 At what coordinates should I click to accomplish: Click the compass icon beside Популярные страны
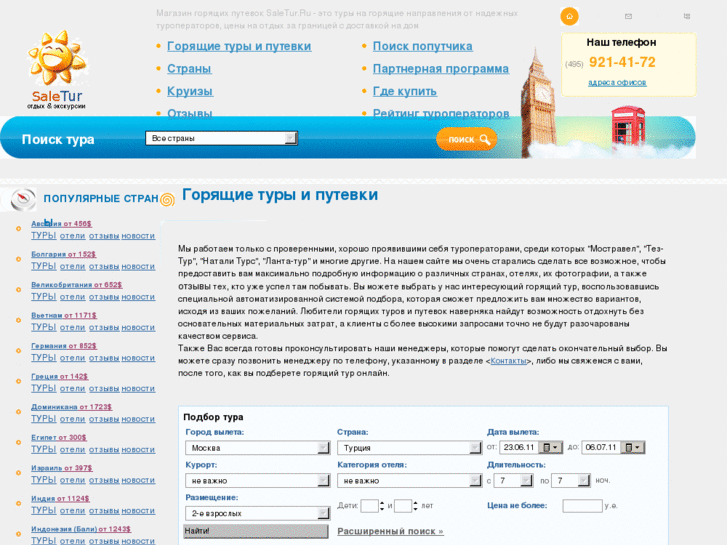point(22,199)
